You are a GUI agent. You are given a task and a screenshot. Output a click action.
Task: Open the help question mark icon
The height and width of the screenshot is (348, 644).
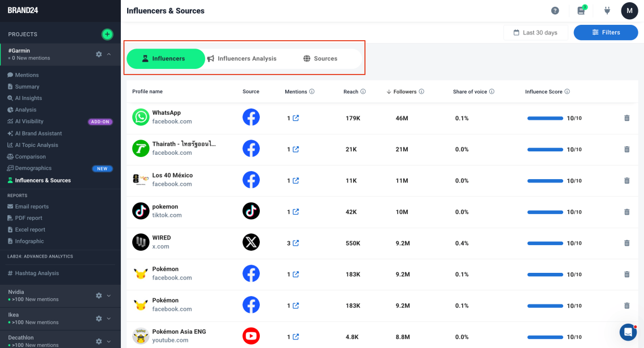(555, 11)
